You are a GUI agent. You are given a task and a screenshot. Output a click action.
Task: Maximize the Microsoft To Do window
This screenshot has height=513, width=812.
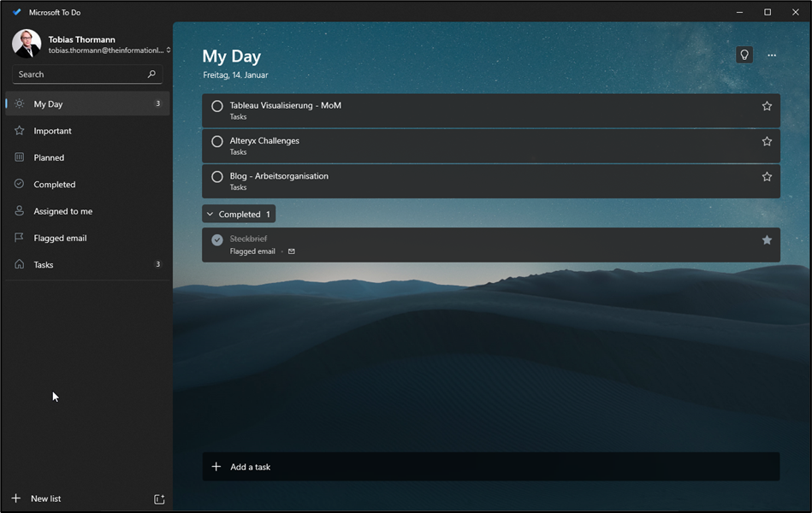coord(768,12)
